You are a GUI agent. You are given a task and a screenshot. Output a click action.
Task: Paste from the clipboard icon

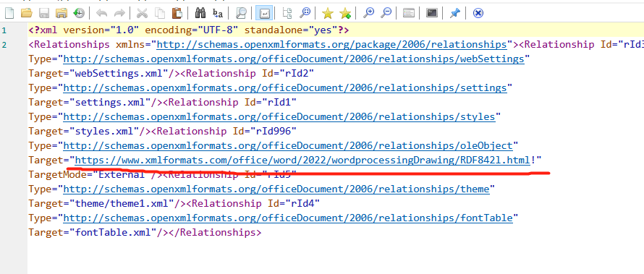pyautogui.click(x=177, y=13)
